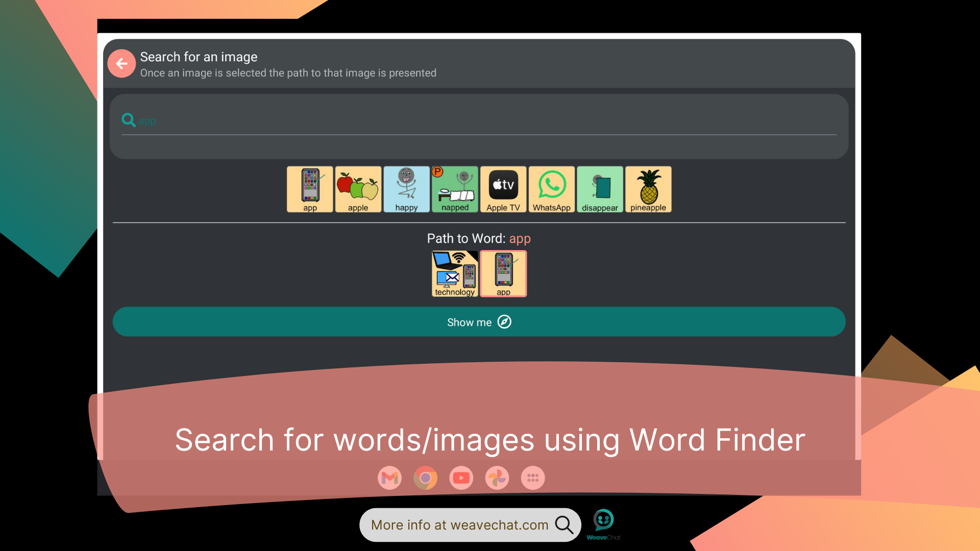Select the 'apple' image result

pyautogui.click(x=358, y=189)
